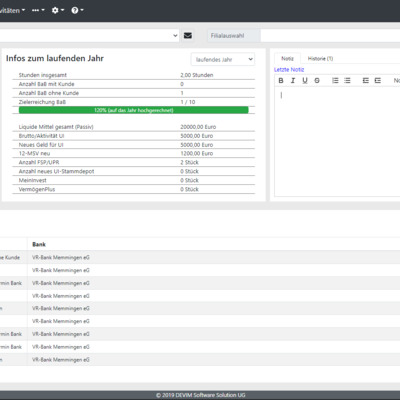This screenshot has width=400, height=400.
Task: Open the laufendes Jahr dropdown
Action: (x=223, y=59)
